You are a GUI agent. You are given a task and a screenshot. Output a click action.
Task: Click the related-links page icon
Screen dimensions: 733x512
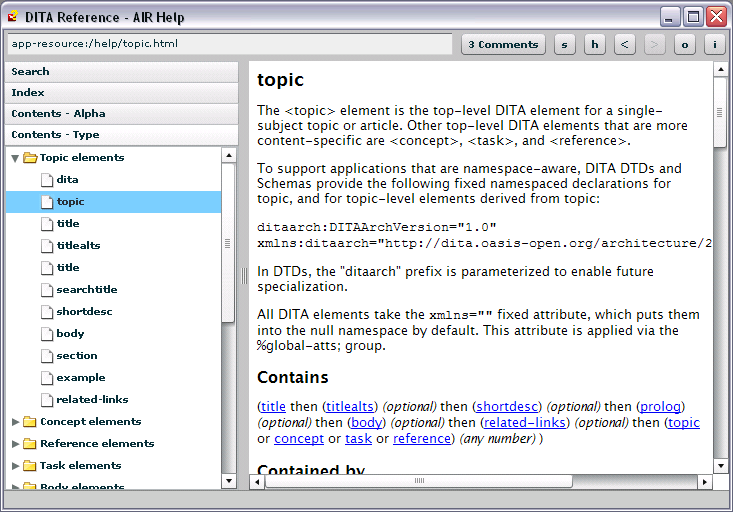point(47,400)
